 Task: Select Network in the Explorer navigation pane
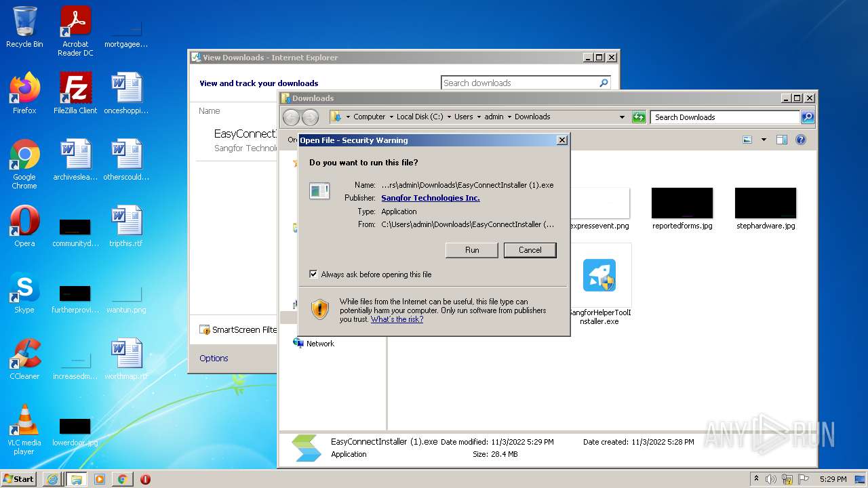coord(313,344)
